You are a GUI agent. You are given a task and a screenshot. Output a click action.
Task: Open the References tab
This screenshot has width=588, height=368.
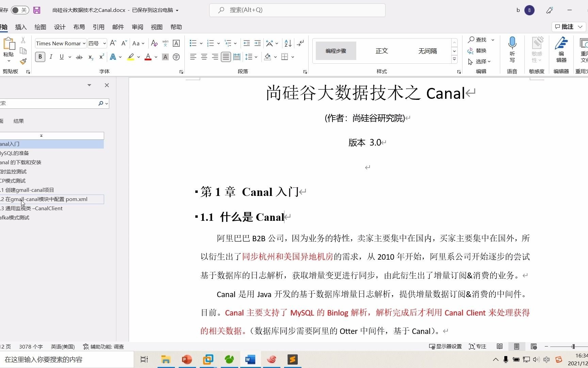[99, 27]
